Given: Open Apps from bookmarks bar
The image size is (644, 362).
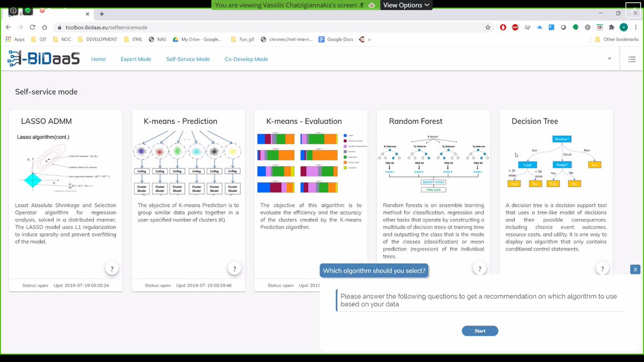Looking at the screenshot, I should click(x=15, y=39).
